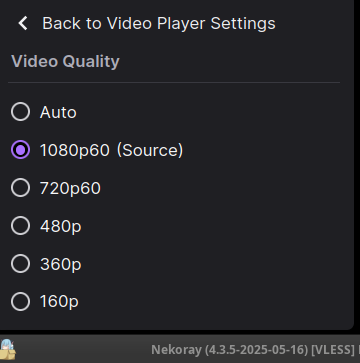Return via Back to Video Player Settings text
This screenshot has height=363, width=360.
(x=159, y=23)
